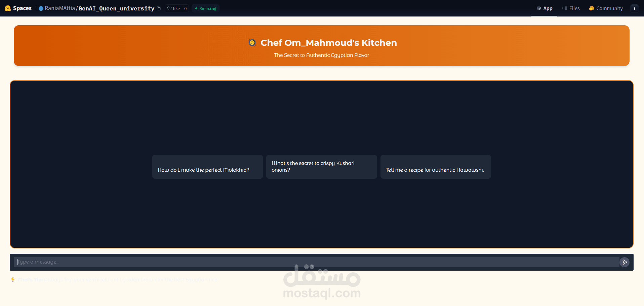Viewport: 644px width, 306px height.
Task: Select the perfect Molokhia suggestion card
Action: tap(207, 167)
